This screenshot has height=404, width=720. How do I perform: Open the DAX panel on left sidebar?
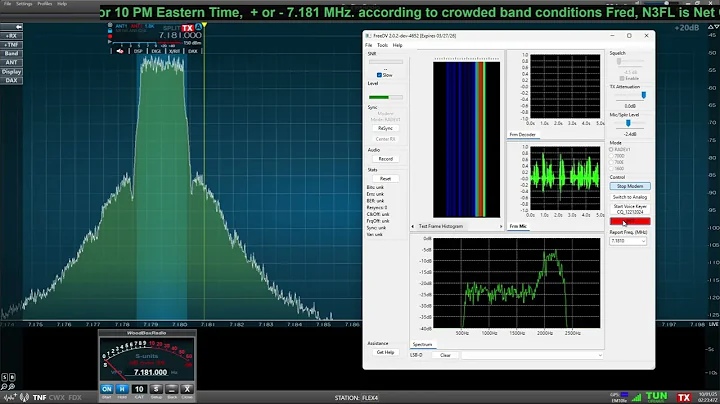(x=11, y=80)
